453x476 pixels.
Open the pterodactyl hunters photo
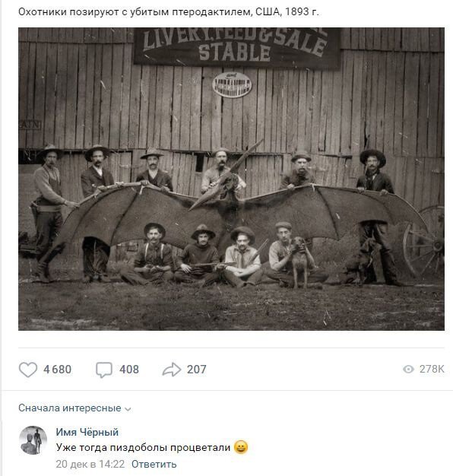pyautogui.click(x=231, y=179)
